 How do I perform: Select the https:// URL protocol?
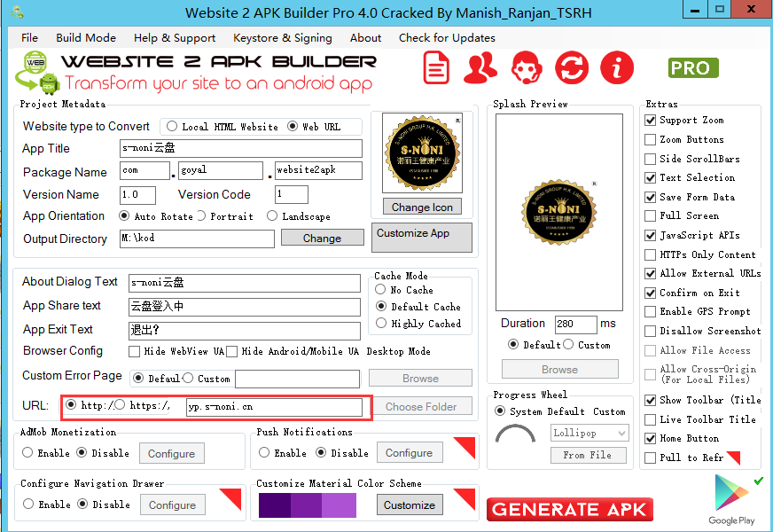pos(121,405)
